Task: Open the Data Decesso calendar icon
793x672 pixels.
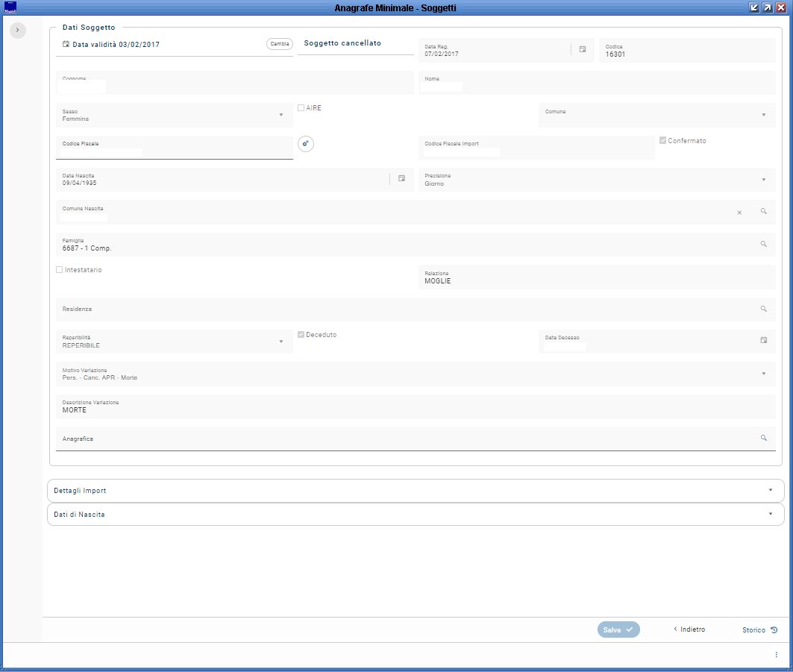Action: (x=763, y=340)
